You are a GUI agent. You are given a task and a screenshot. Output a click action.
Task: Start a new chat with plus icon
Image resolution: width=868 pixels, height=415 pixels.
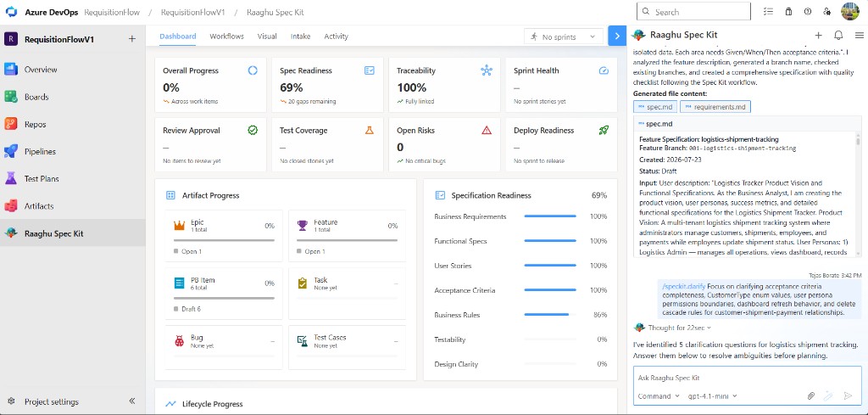(x=818, y=36)
